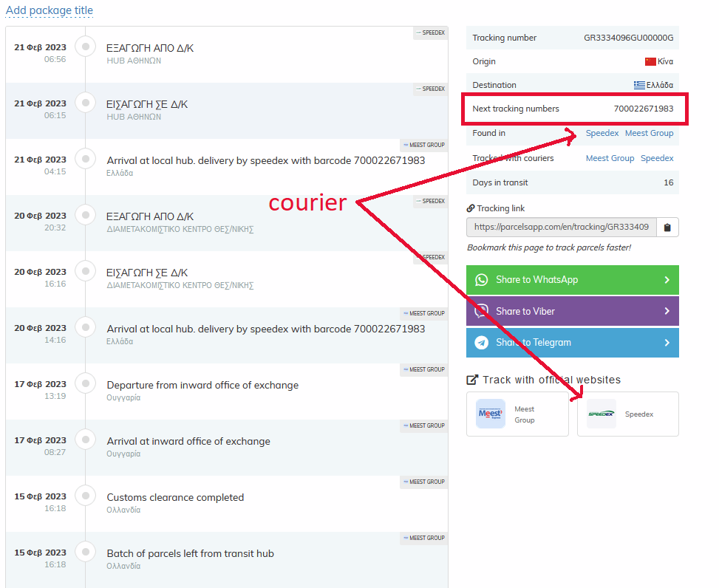
Task: Click Speedex in Tracked with couriers row
Action: click(x=657, y=158)
